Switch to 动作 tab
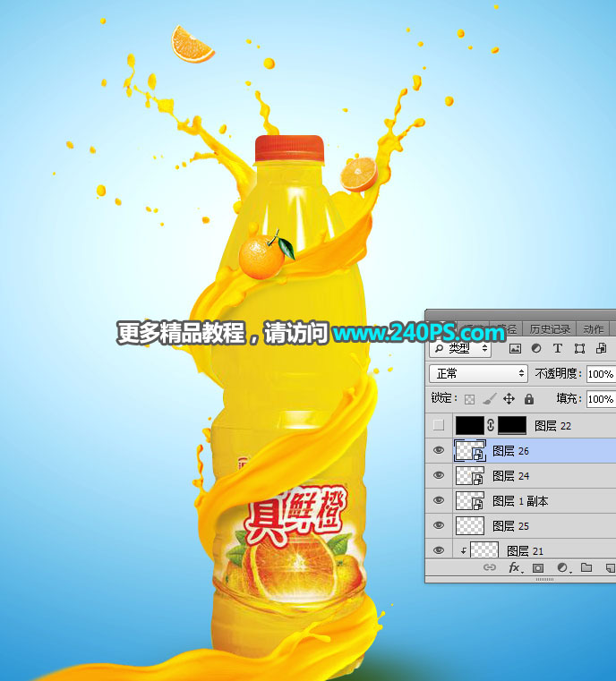This screenshot has width=616, height=681. pyautogui.click(x=593, y=329)
